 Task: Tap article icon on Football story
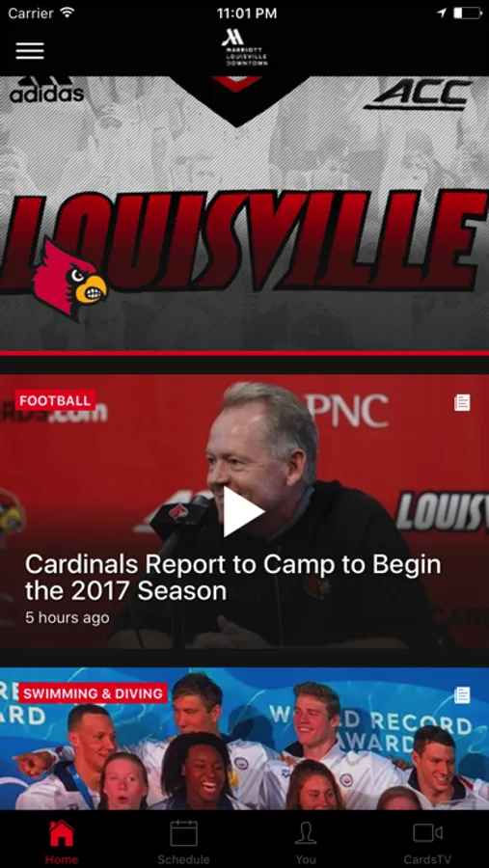(462, 402)
